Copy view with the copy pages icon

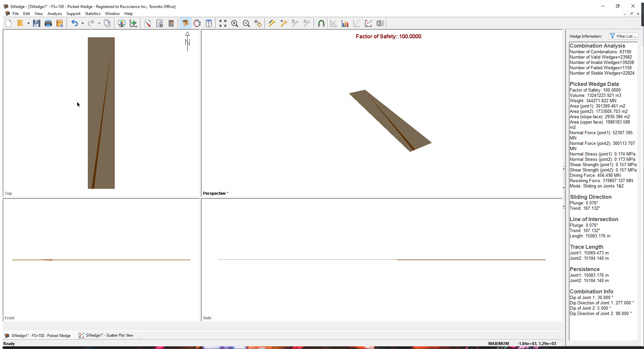pyautogui.click(x=107, y=23)
